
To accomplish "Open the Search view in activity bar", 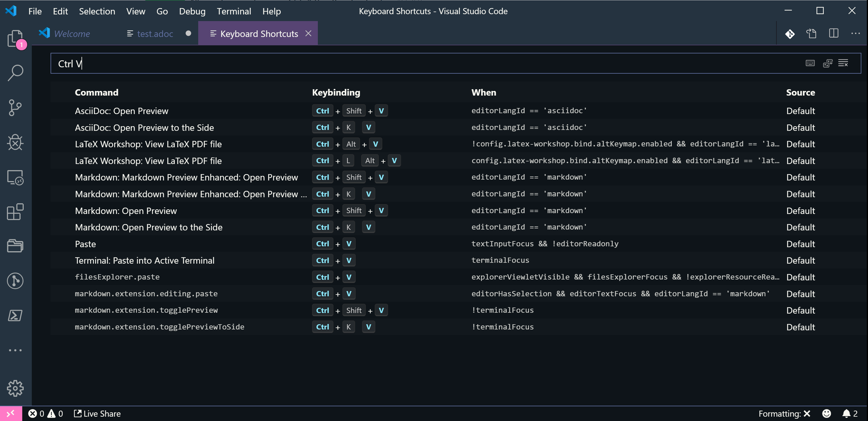I will point(15,73).
